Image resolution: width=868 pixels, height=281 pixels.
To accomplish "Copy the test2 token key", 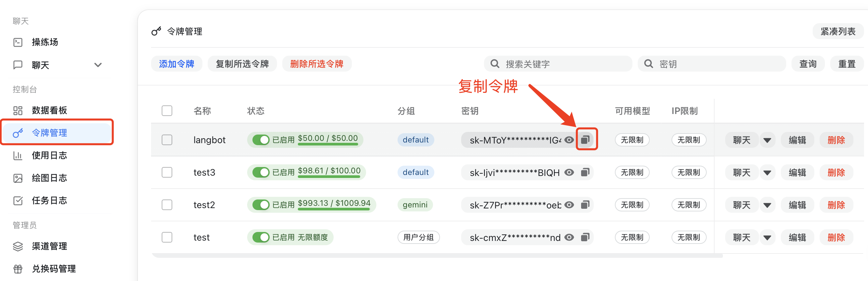I will click(585, 204).
